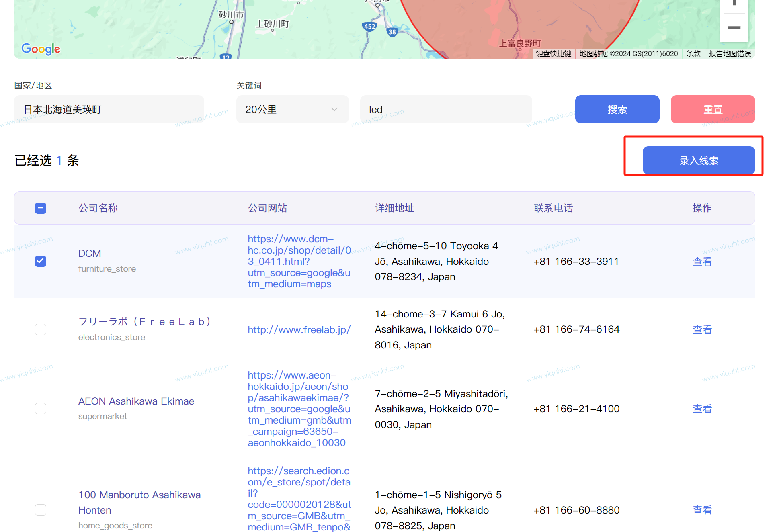Click phone number +81 166-21-4100

[576, 409]
